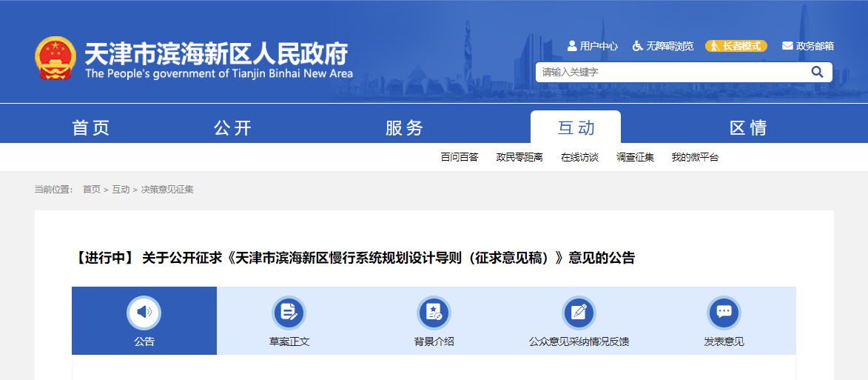Open the 背景介绍 icon
The height and width of the screenshot is (380, 868).
tap(434, 313)
